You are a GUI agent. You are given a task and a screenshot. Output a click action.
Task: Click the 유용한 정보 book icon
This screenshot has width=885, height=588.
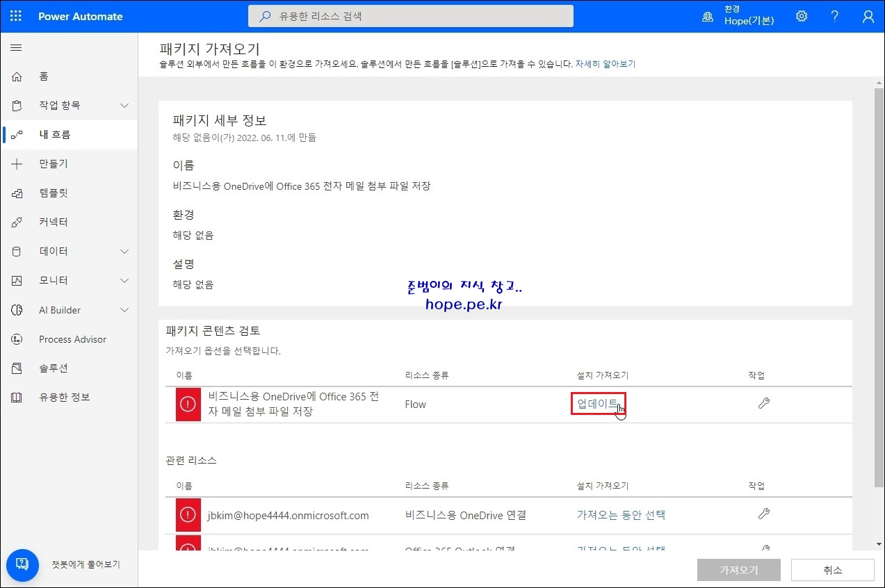pos(17,398)
